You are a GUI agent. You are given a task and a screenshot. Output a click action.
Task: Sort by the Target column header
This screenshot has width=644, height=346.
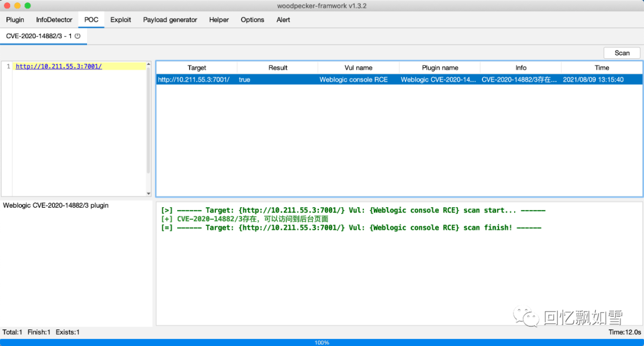196,68
